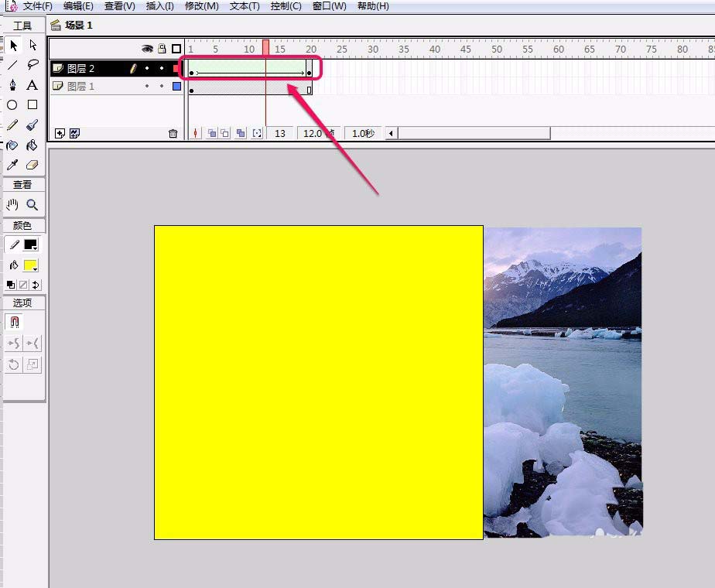Viewport: 715px width, 588px height.
Task: Pick the Pencil tool
Action: 12,125
